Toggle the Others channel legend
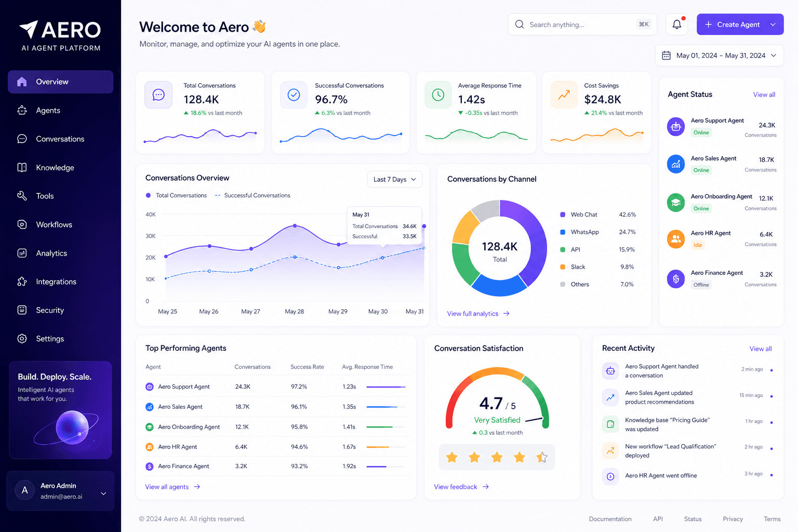The height and width of the screenshot is (532, 798). tap(574, 285)
